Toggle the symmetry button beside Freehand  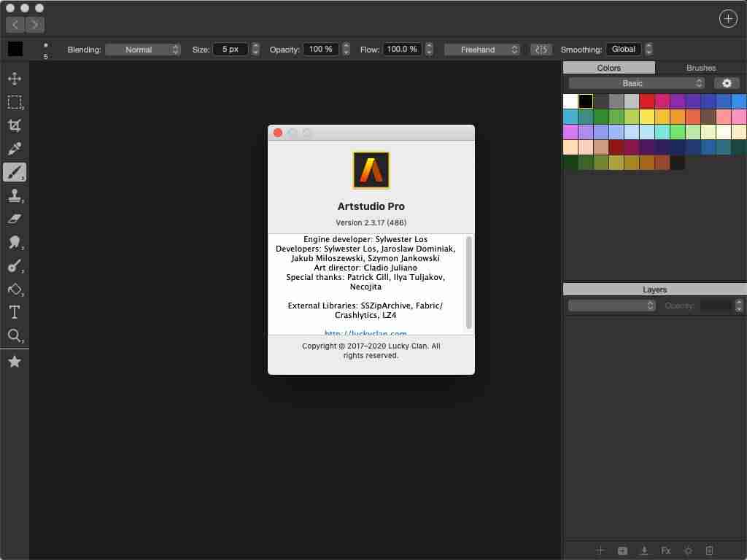[541, 50]
